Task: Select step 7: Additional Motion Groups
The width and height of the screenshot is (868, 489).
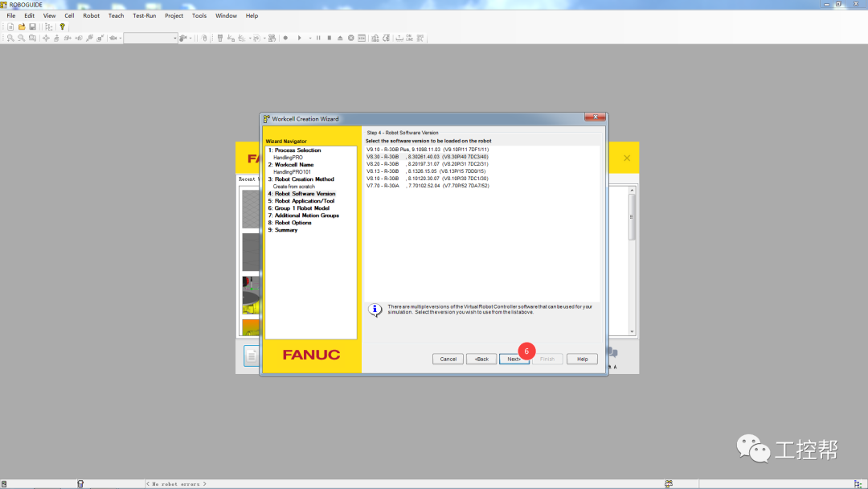Action: point(303,216)
